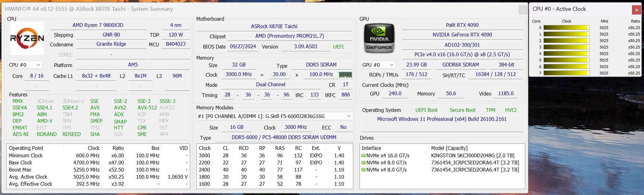Click the AMD Ryzen logo image

27,38
